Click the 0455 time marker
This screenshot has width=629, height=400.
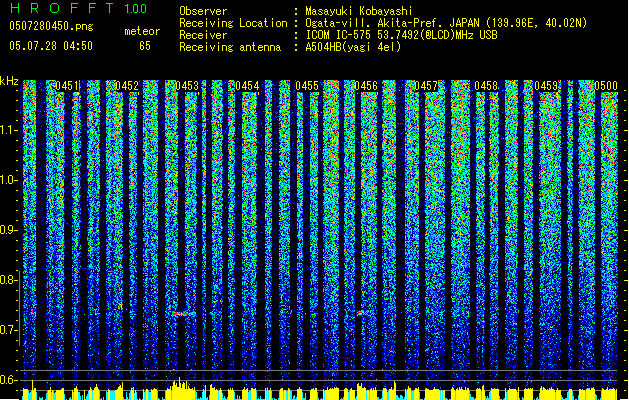(307, 86)
